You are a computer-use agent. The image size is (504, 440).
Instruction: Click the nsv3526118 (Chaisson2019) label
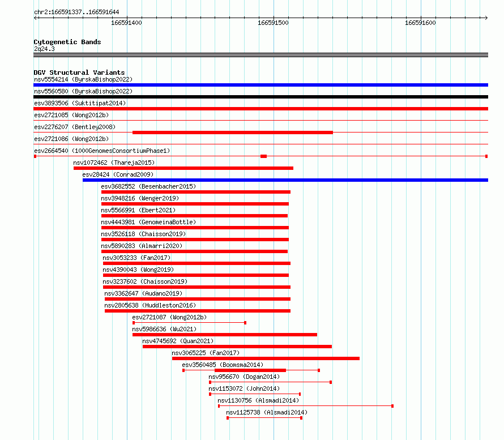143,234
